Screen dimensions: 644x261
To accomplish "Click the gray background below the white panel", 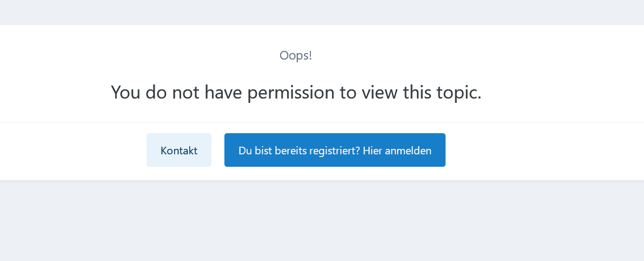I will pyautogui.click(x=322, y=222).
